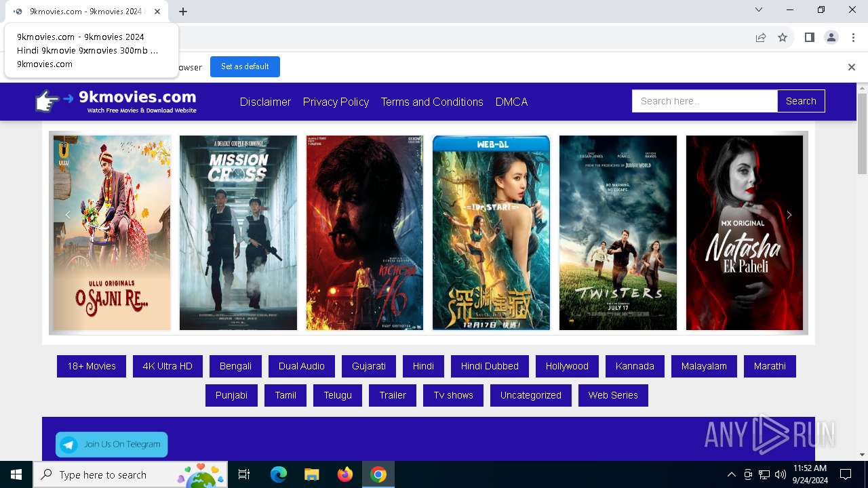This screenshot has width=868, height=488.
Task: Focus the taskbar search box
Action: coord(130,474)
